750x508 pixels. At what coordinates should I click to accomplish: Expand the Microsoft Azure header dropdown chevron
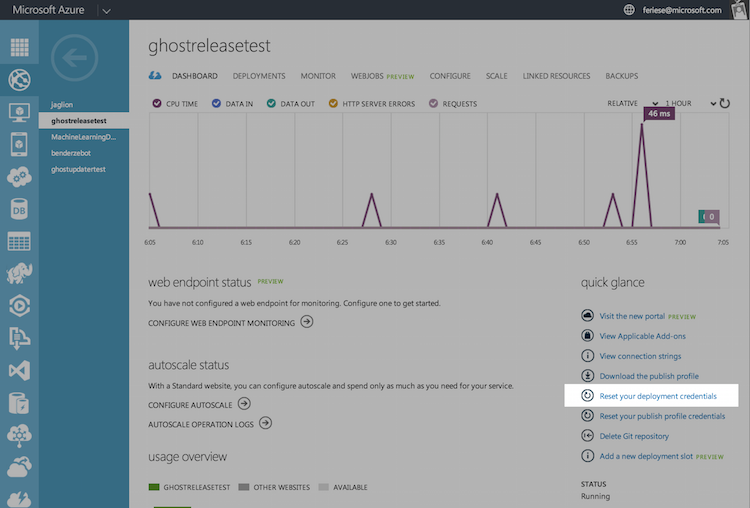107,11
